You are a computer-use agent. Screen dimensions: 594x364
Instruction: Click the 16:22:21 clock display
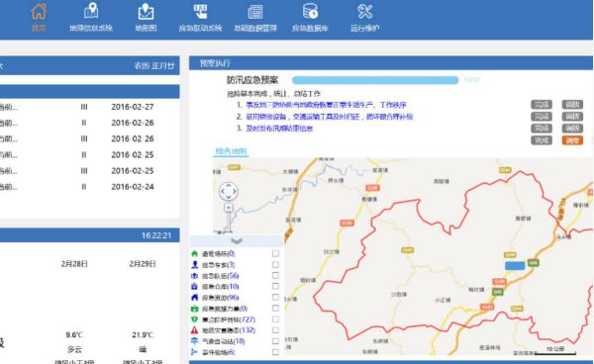tap(156, 235)
